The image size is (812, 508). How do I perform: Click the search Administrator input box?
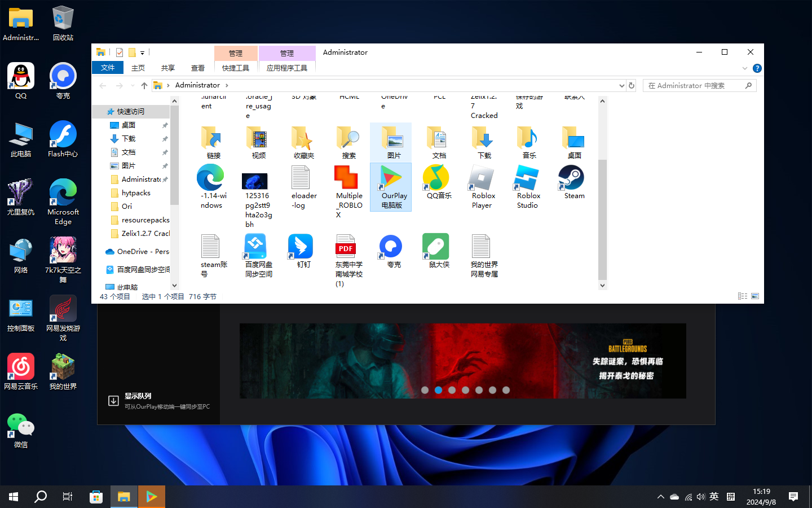[694, 86]
